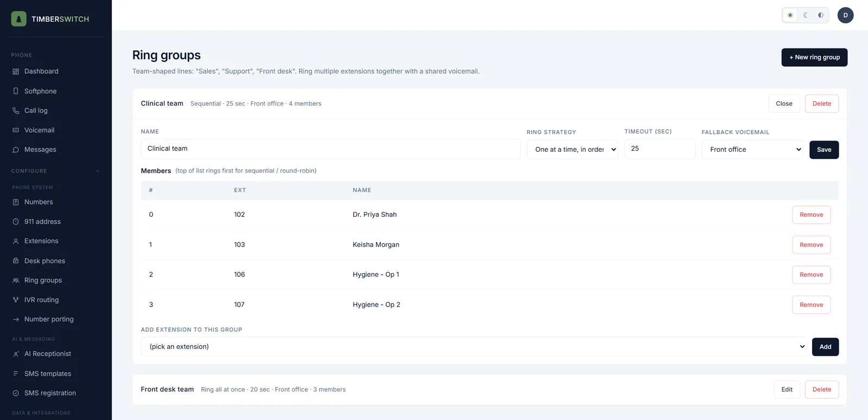Remove Keisha Morgan from group
The image size is (868, 420).
click(x=811, y=245)
